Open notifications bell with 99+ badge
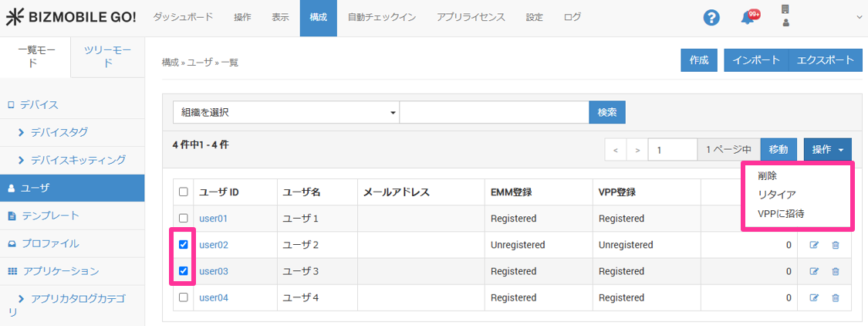This screenshot has width=868, height=326. click(748, 18)
